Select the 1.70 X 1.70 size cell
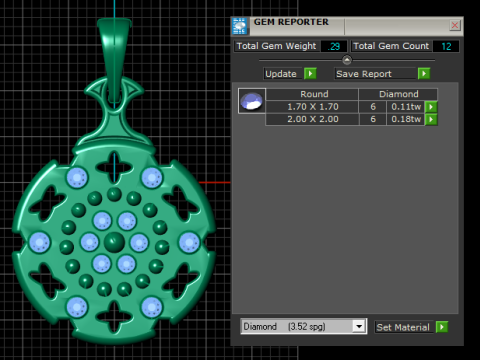The width and height of the screenshot is (480, 360). [312, 107]
